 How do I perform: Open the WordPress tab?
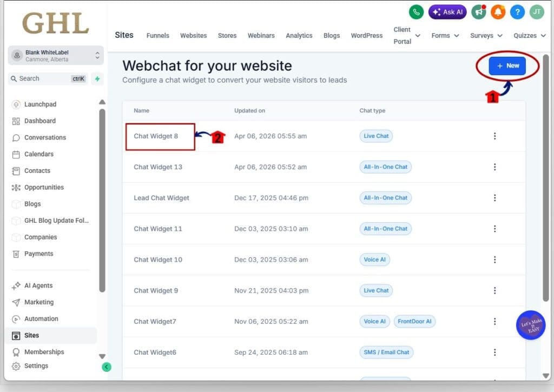click(x=366, y=35)
